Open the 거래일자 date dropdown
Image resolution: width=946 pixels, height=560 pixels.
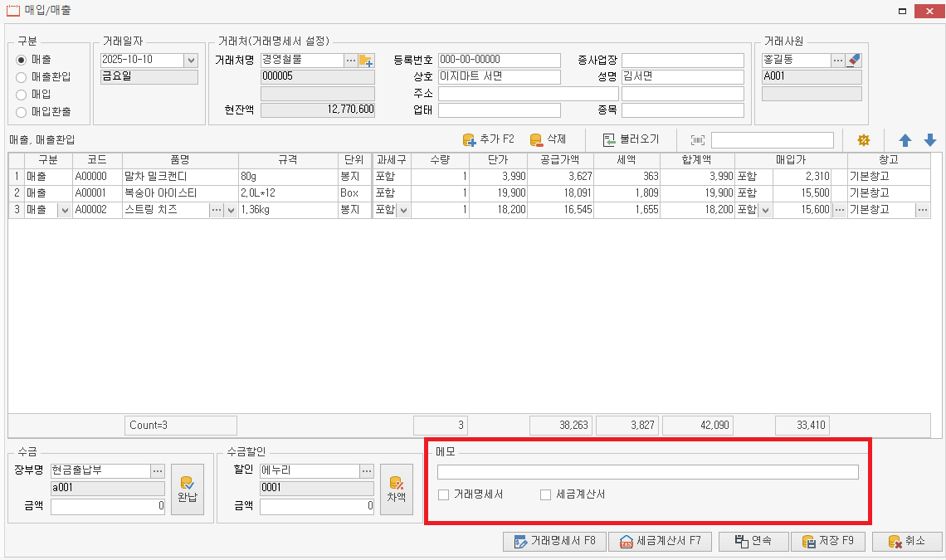point(191,61)
